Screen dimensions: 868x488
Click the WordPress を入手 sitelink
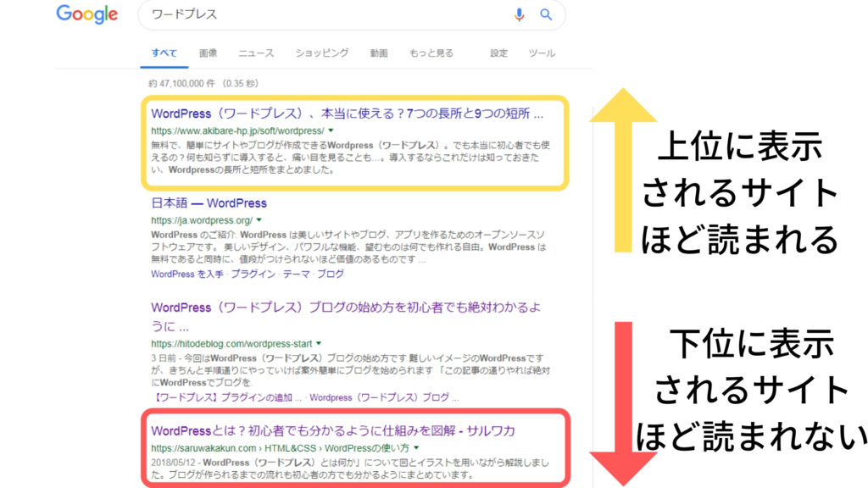point(187,274)
